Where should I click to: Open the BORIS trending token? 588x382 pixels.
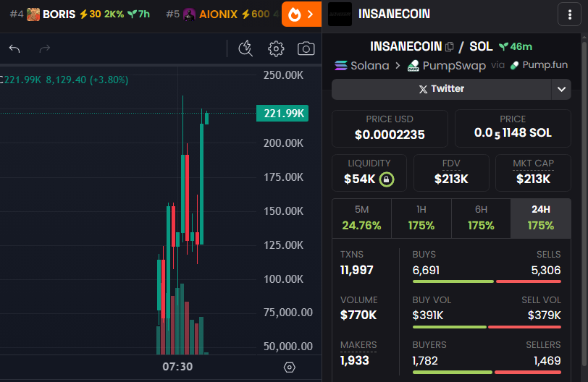click(x=80, y=14)
